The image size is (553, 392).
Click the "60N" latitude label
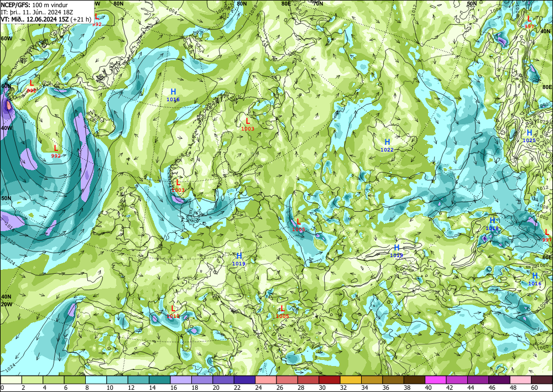coord(6,86)
